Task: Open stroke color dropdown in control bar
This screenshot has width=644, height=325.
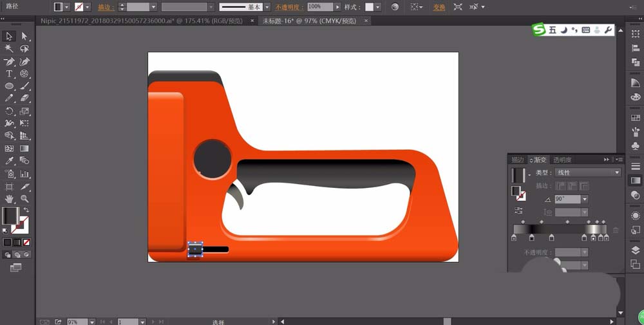Action: point(88,7)
